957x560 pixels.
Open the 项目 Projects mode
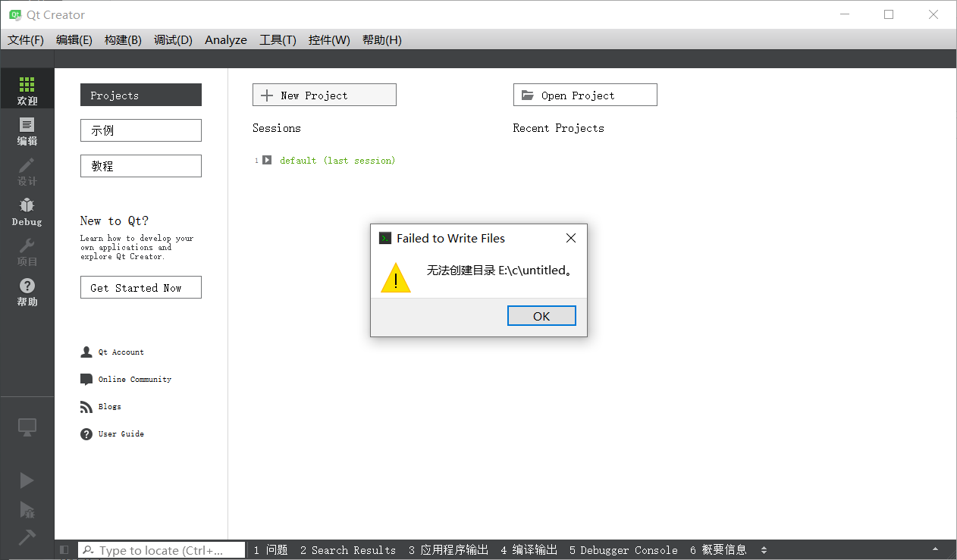[x=27, y=251]
